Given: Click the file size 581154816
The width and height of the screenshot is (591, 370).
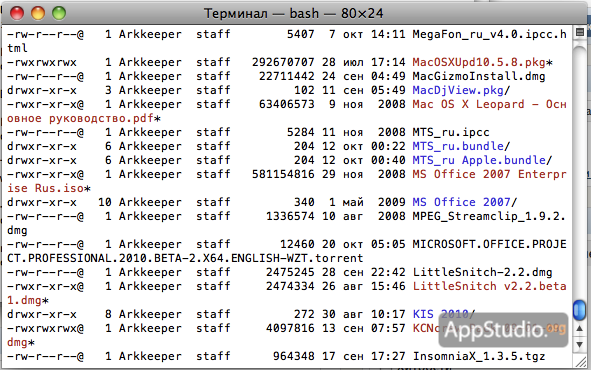Looking at the screenshot, I should [283, 174].
